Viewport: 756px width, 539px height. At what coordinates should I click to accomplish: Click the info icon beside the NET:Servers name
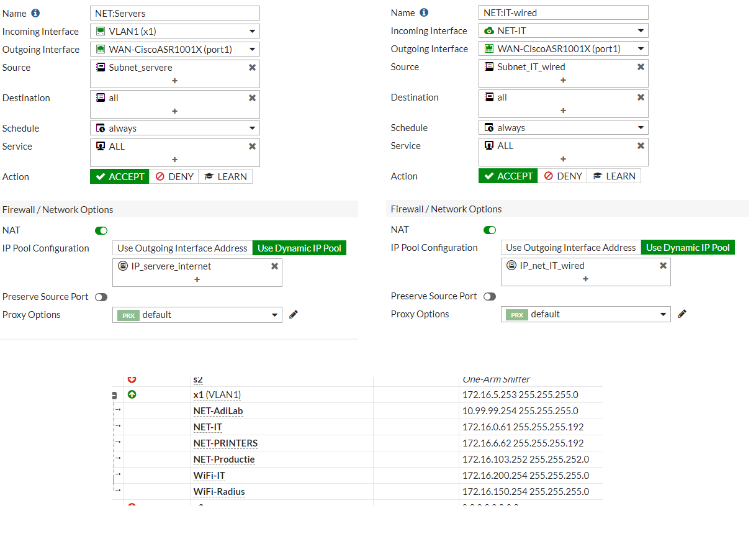pos(34,12)
